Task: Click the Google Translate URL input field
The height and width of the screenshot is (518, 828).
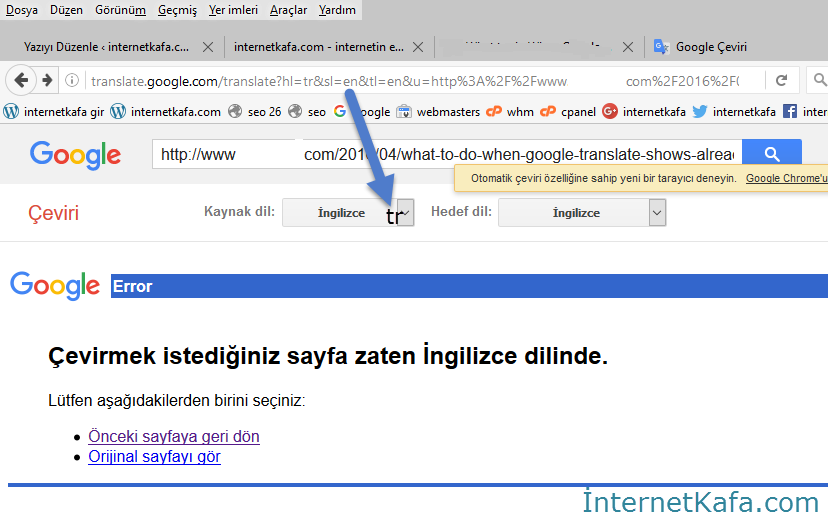Action: pyautogui.click(x=447, y=154)
